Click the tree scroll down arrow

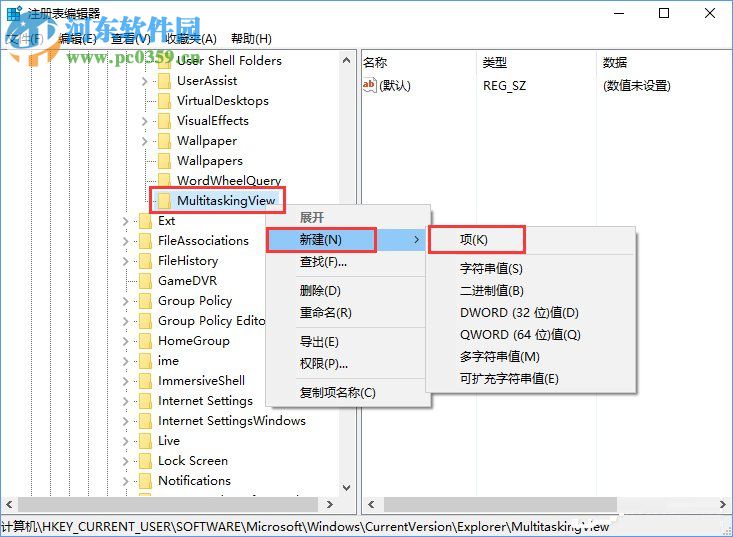tap(346, 488)
